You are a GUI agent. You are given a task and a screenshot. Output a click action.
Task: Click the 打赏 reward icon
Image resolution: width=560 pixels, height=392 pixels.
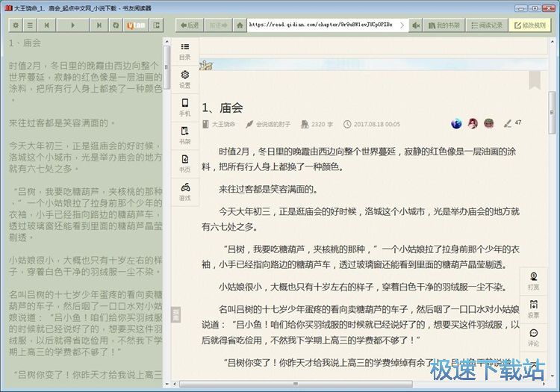click(533, 281)
